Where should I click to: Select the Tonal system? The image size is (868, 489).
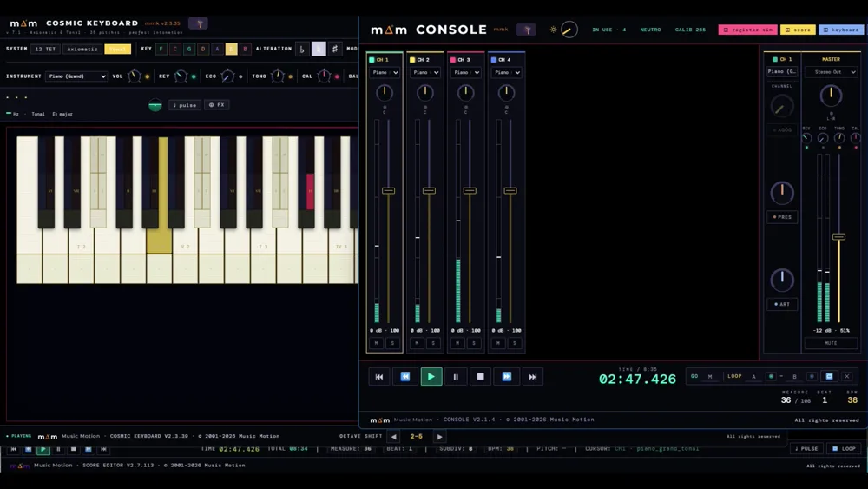(x=118, y=49)
